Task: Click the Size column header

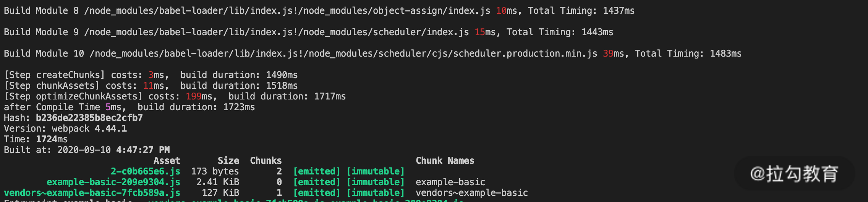Action: [x=228, y=161]
